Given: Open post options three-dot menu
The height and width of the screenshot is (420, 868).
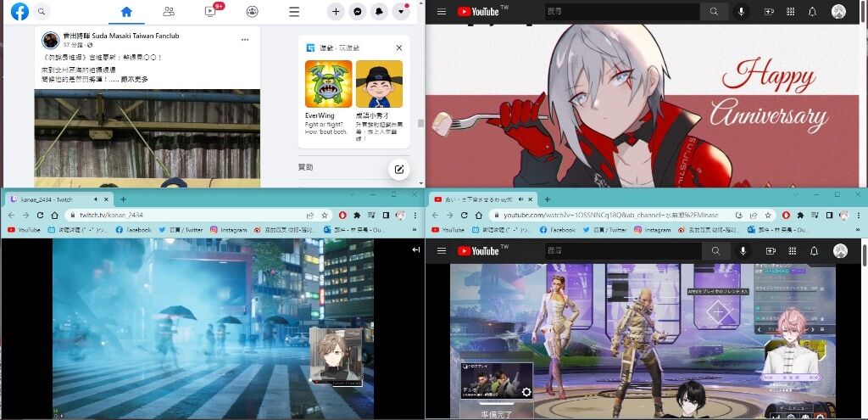Looking at the screenshot, I should click(x=245, y=40).
